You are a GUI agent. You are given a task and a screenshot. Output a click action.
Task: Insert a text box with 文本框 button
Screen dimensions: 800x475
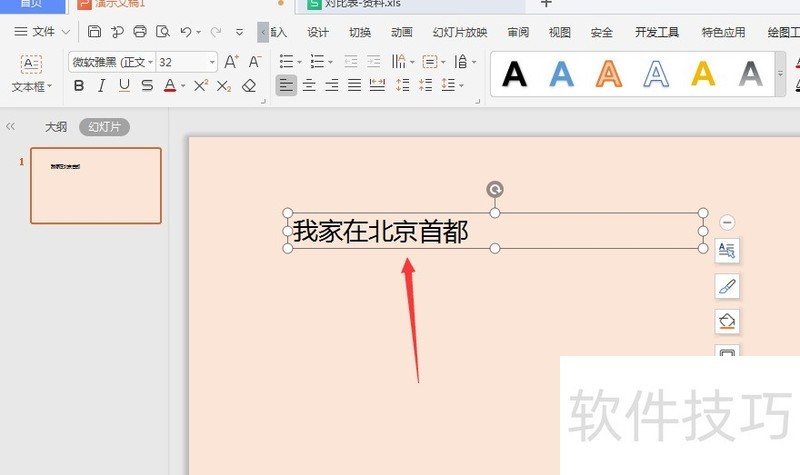pyautogui.click(x=31, y=74)
